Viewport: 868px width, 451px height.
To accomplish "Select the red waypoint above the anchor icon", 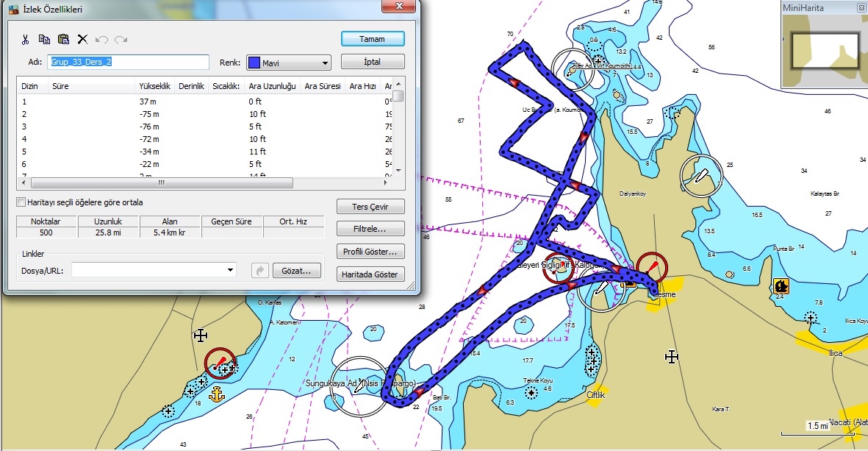I will (220, 363).
